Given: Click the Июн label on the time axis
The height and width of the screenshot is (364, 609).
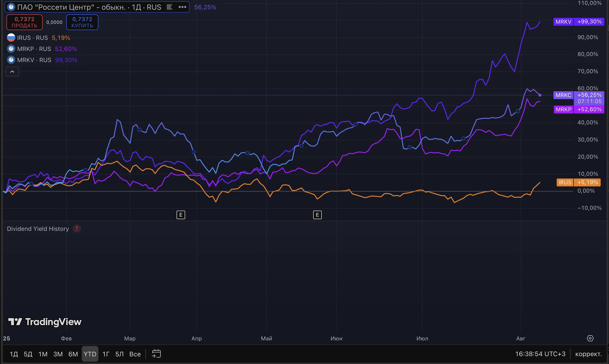Looking at the screenshot, I should [x=336, y=339].
